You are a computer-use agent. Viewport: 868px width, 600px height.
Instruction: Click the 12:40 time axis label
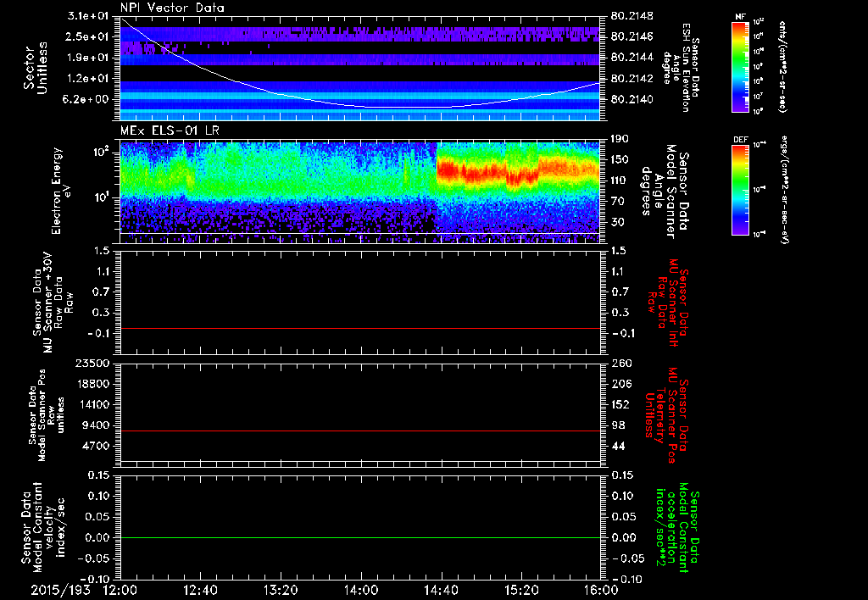(x=200, y=590)
